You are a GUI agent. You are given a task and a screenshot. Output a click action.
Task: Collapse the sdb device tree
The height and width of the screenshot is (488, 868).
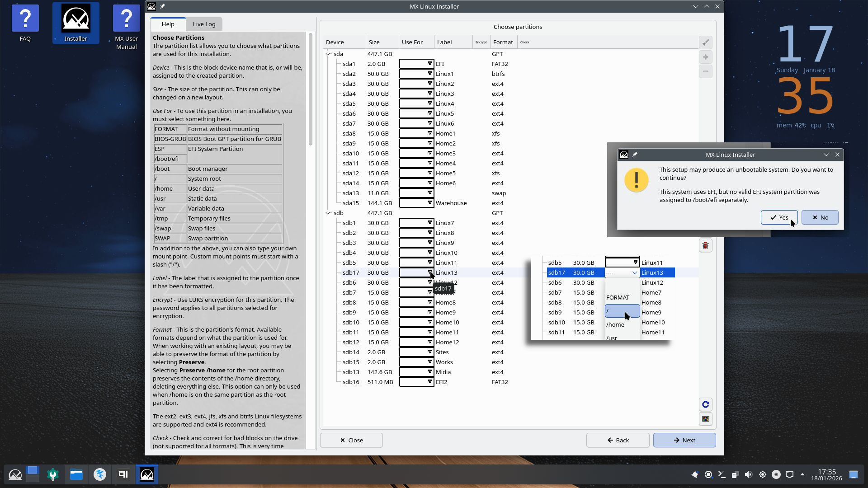pyautogui.click(x=328, y=213)
